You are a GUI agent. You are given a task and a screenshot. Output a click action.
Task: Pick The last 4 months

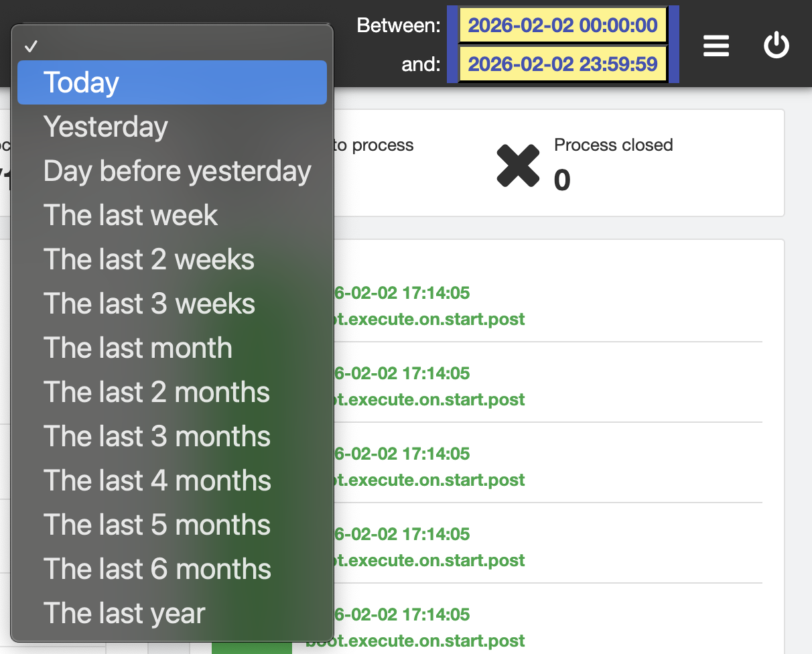[172, 480]
